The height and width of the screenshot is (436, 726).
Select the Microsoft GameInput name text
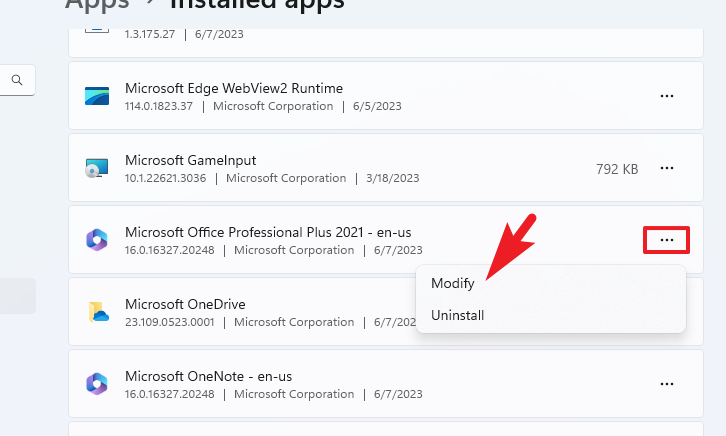click(190, 160)
